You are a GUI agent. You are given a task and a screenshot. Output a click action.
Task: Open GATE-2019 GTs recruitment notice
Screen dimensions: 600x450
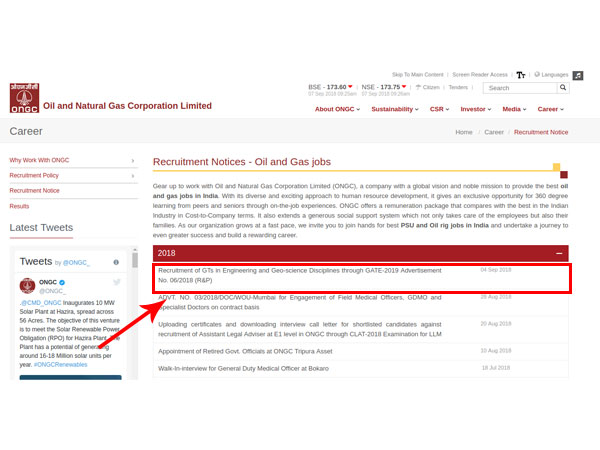pyautogui.click(x=300, y=276)
